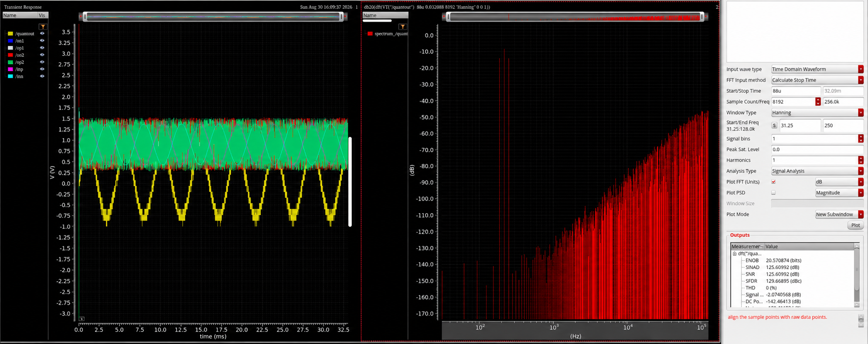Toggle the /op1 trace eye icon
Image resolution: width=868 pixels, height=344 pixels.
click(42, 48)
